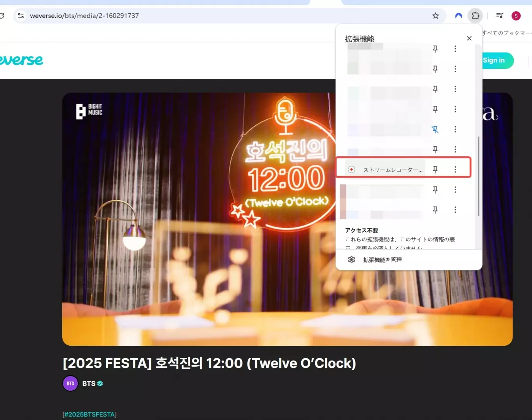Image resolution: width=532 pixels, height=420 pixels.
Task: Click the blue arc extension icon in toolbar
Action: pos(458,16)
